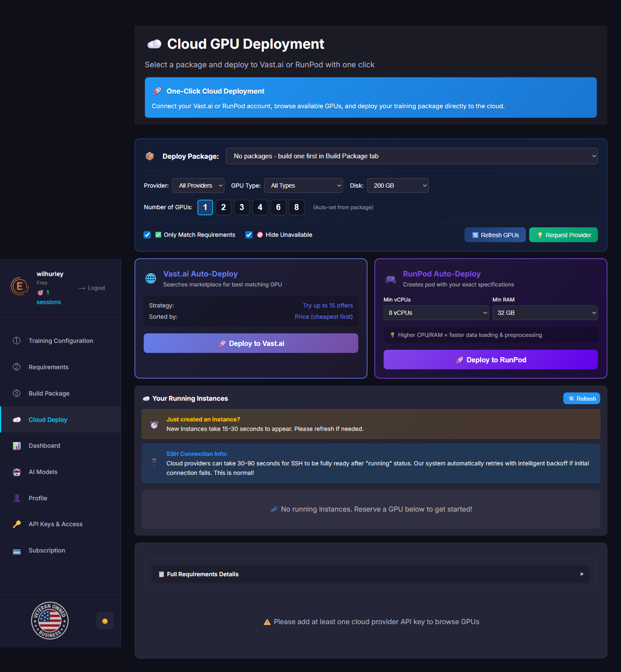Screen dimensions: 621x672
Task: Click the sun theme toggle icon
Action: [105, 621]
